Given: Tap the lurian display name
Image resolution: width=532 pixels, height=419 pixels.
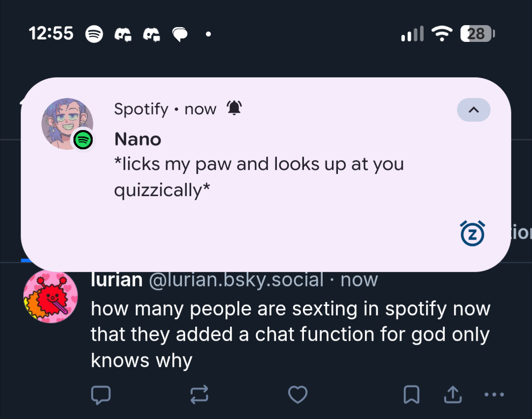Looking at the screenshot, I should (117, 280).
